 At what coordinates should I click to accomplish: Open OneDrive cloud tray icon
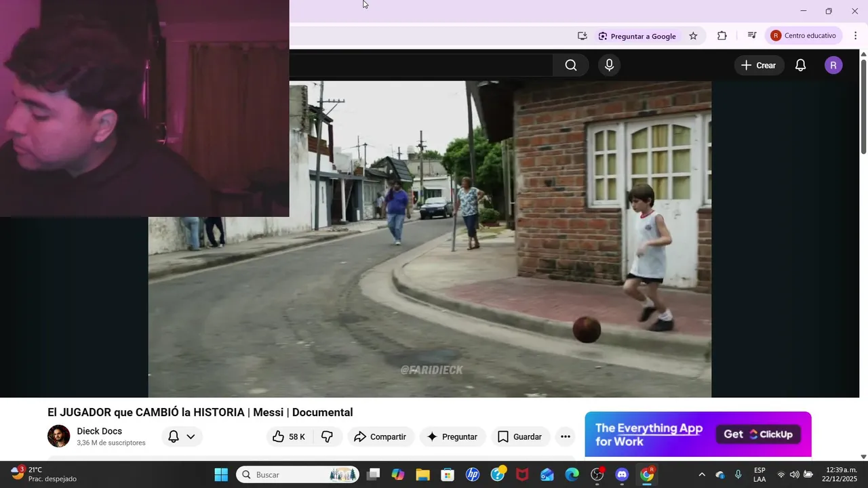(720, 474)
